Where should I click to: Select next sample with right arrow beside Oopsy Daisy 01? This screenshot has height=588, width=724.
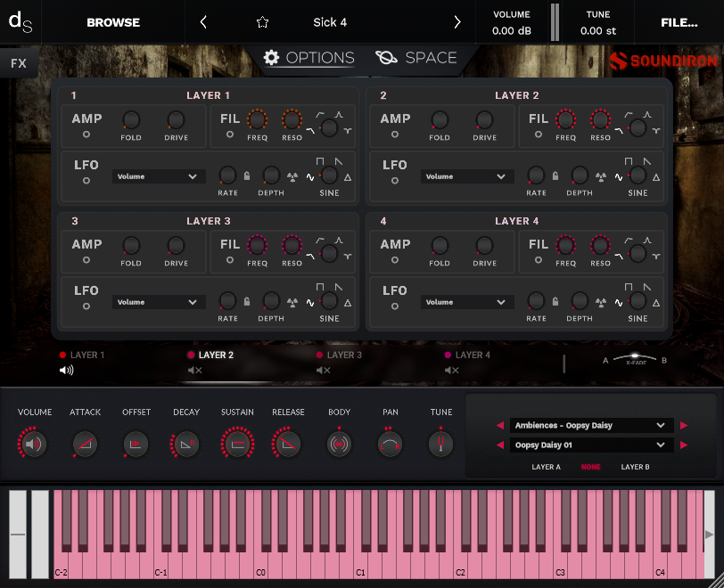(x=684, y=445)
